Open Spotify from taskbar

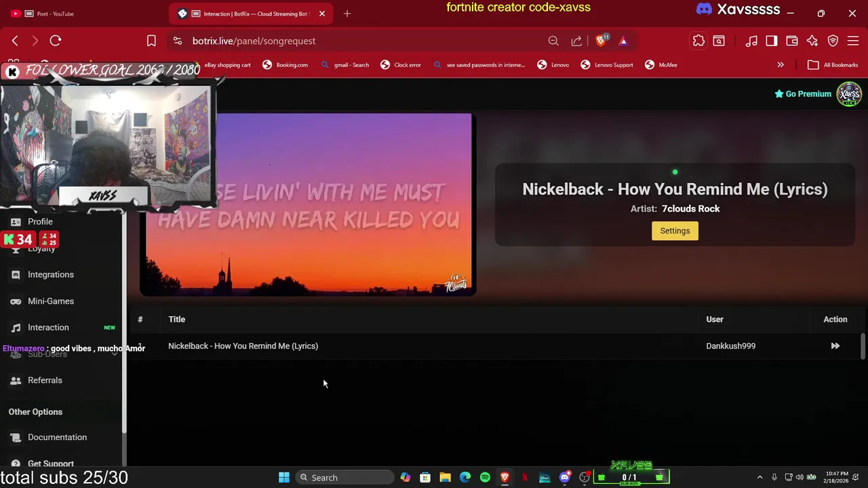point(485,477)
